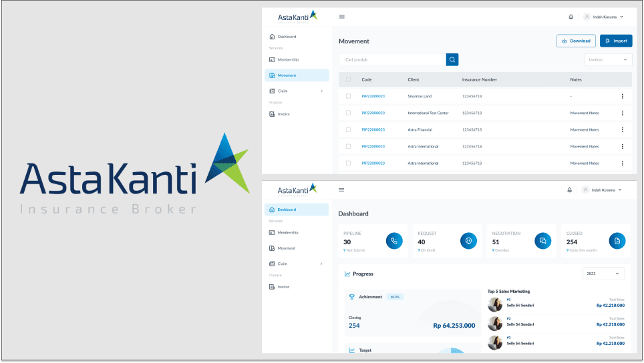Click the large AstaKanti Insurance Broker logo
644x363 pixels.
[135, 173]
